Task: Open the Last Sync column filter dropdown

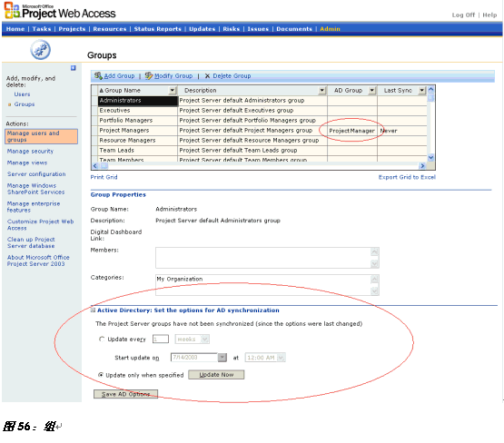Action: (x=422, y=91)
